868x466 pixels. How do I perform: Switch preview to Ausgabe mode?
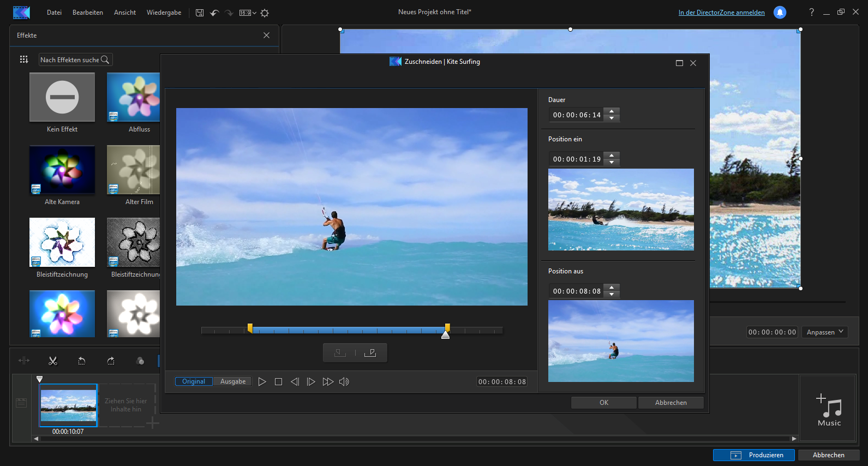click(233, 381)
